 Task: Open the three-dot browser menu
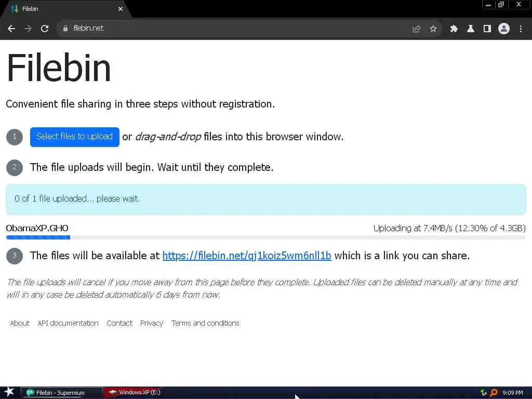[521, 29]
